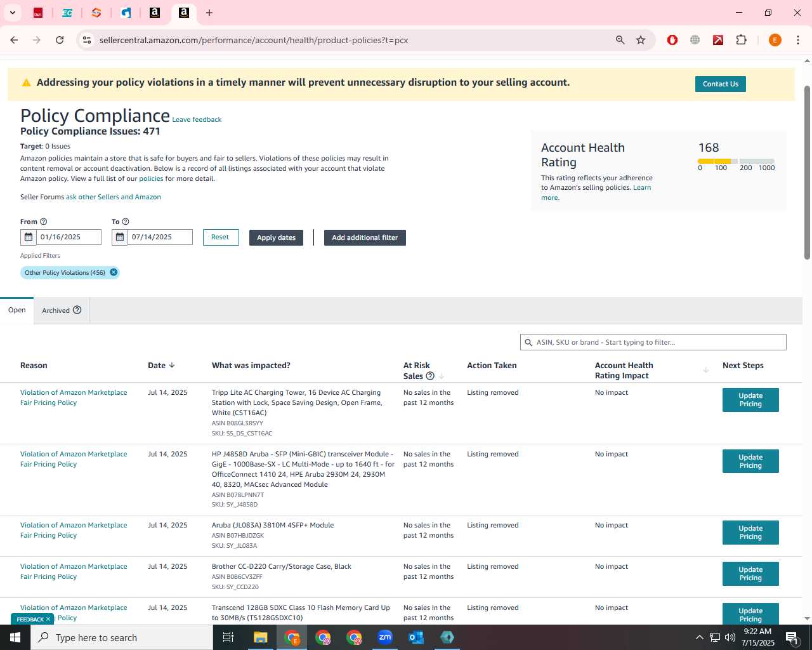Remove the Other Policy Violations filter chip
Image resolution: width=812 pixels, height=650 pixels.
114,272
